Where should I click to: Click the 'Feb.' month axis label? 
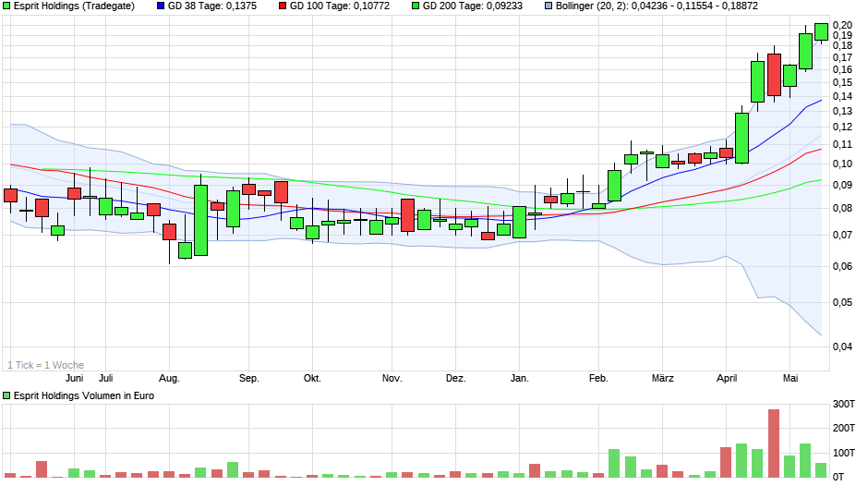point(598,378)
